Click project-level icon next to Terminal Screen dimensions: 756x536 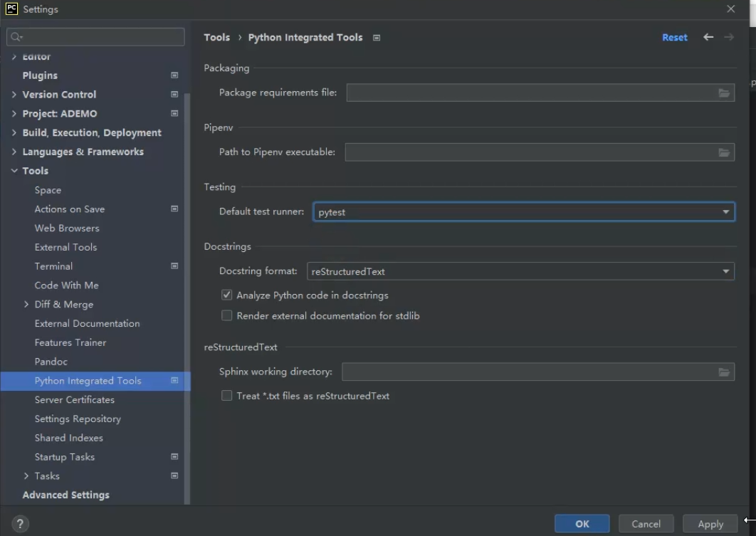[x=174, y=266]
